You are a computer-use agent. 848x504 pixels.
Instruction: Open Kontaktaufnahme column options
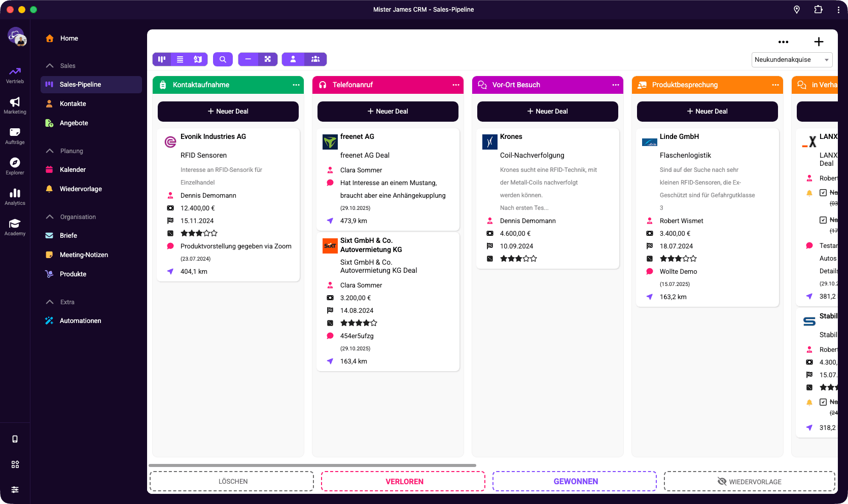click(296, 85)
